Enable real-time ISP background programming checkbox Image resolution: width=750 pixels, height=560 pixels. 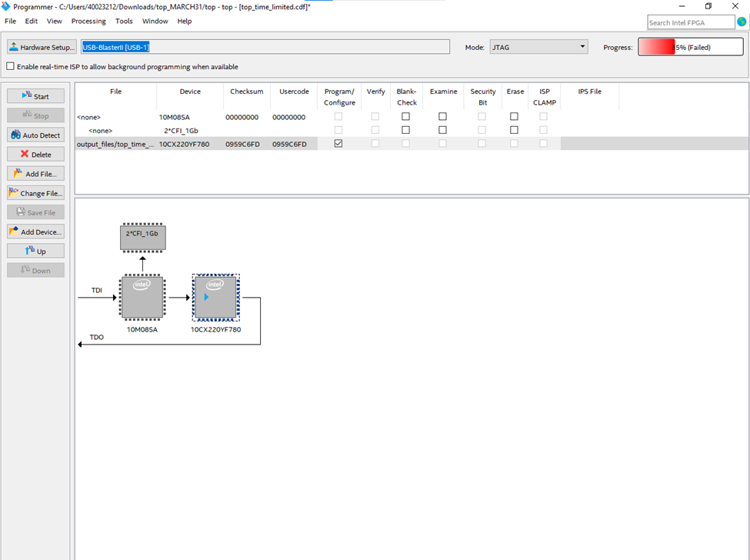pos(11,67)
